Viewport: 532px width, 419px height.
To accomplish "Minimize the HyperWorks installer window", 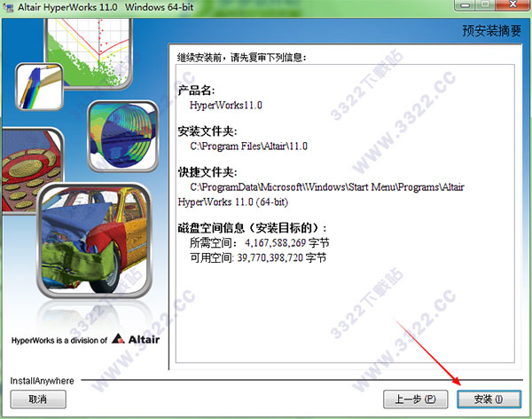I will coord(465,5).
